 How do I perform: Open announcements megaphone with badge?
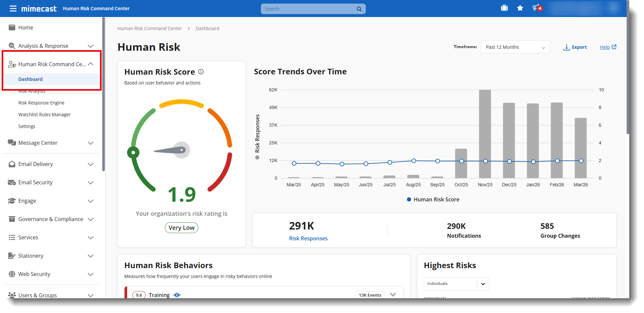point(537,8)
